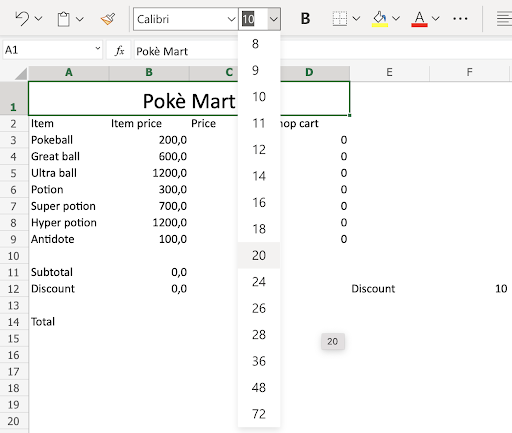512x433 pixels.
Task: Apply red font color icon
Action: 419,19
